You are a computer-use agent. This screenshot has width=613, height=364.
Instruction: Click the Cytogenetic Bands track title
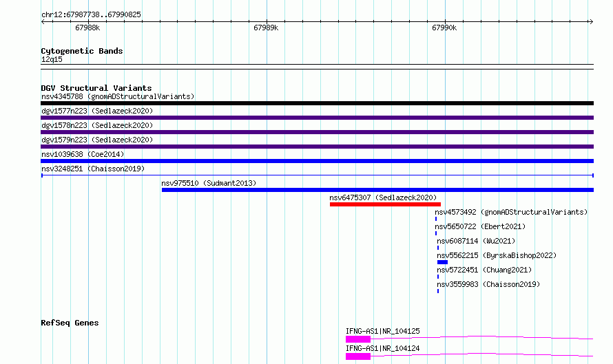click(82, 51)
